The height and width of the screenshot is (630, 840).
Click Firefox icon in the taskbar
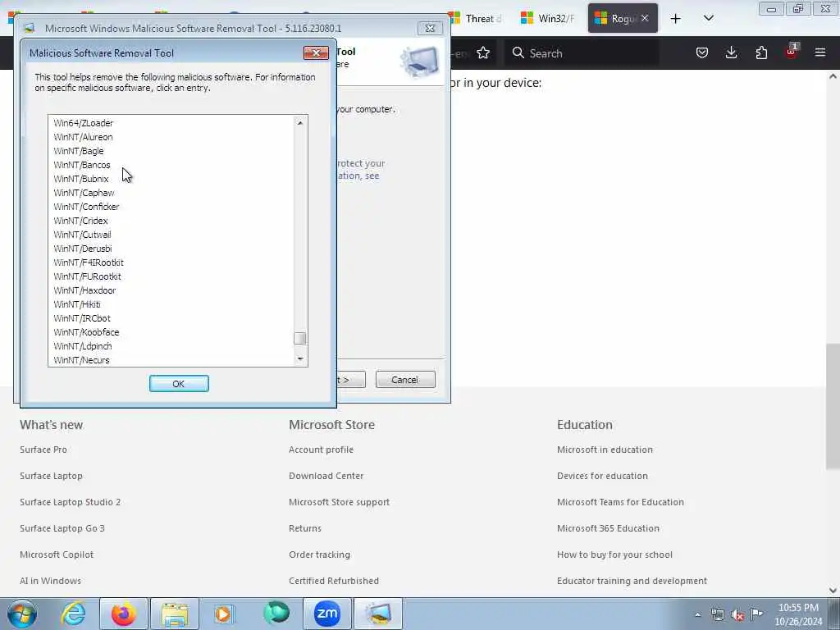[x=124, y=614]
